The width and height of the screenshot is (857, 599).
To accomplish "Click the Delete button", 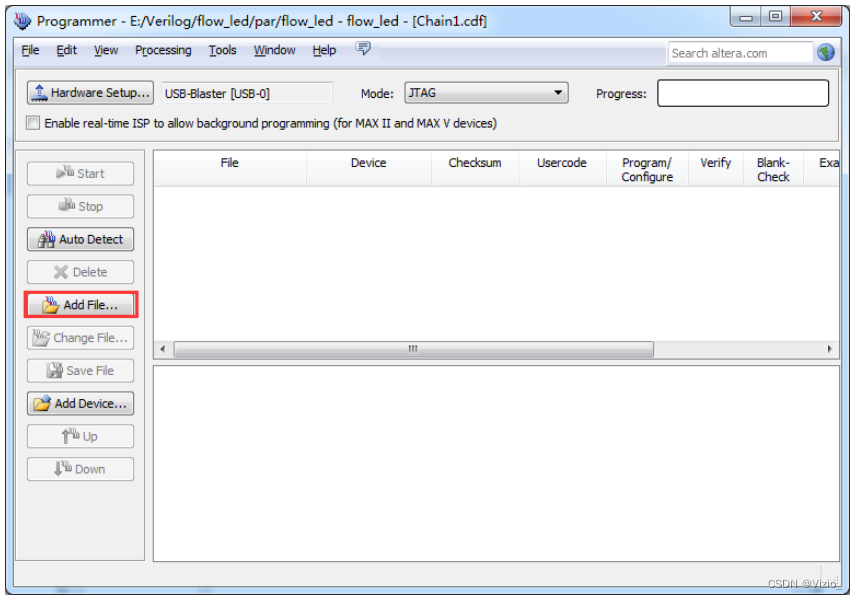I will coord(80,272).
